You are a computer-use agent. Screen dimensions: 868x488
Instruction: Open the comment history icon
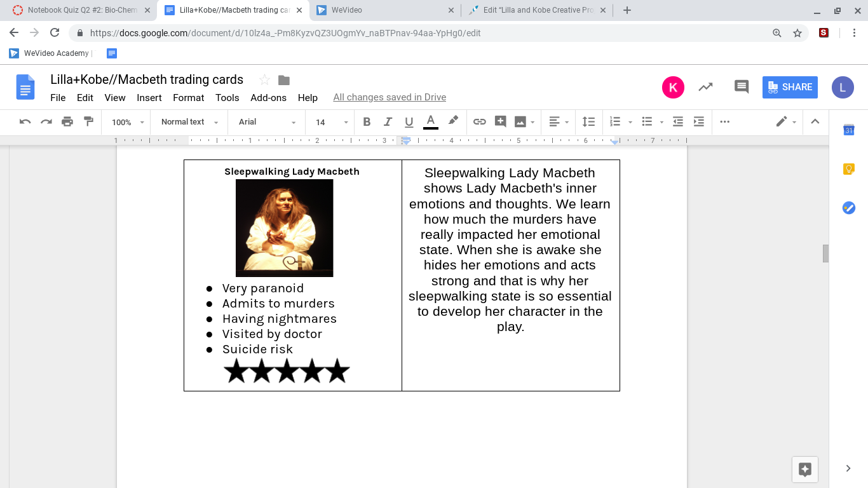(x=741, y=87)
